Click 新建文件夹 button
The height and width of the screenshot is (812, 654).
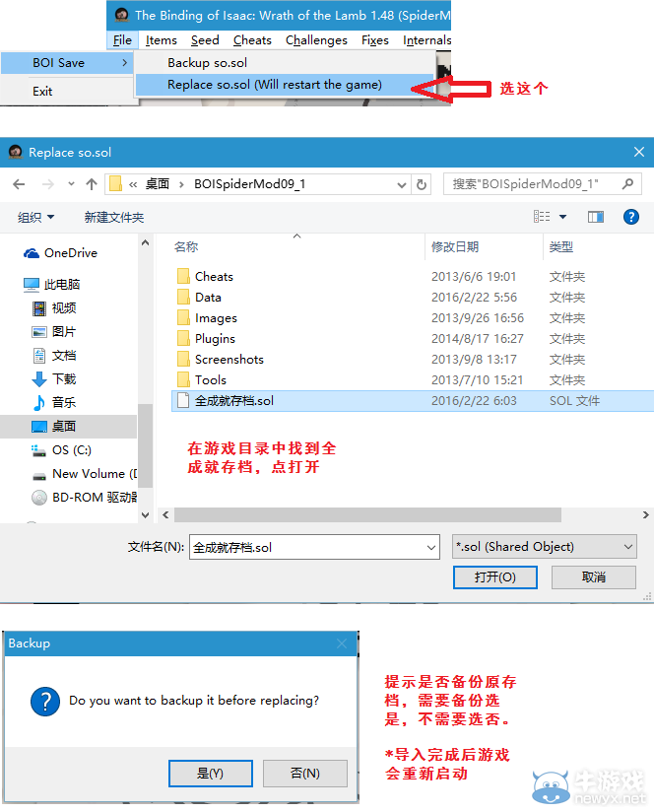coord(114,218)
